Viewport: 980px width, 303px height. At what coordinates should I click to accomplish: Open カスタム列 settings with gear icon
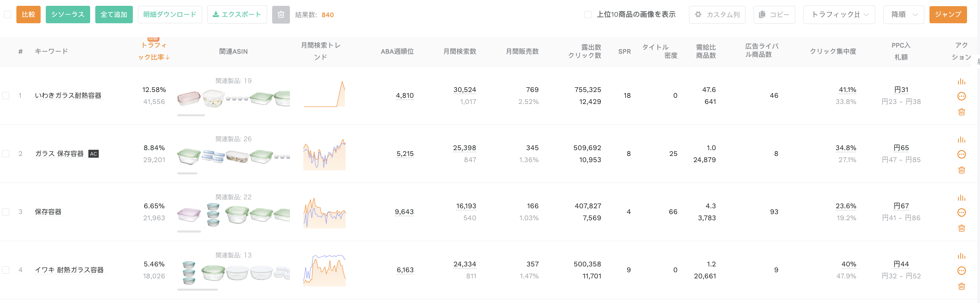[717, 14]
